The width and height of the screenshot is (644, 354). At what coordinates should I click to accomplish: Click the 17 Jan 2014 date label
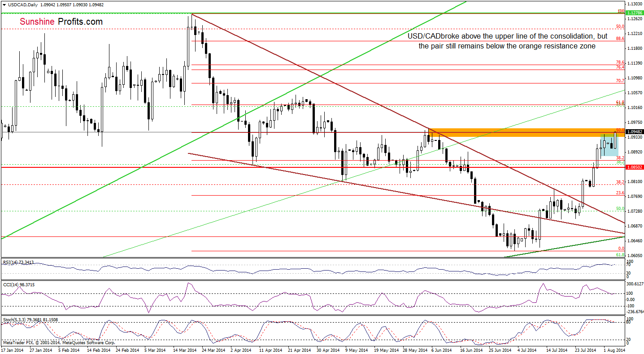click(12, 350)
